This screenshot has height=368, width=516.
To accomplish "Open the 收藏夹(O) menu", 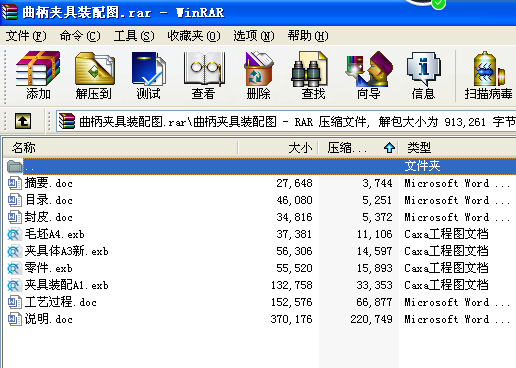I will point(194,36).
